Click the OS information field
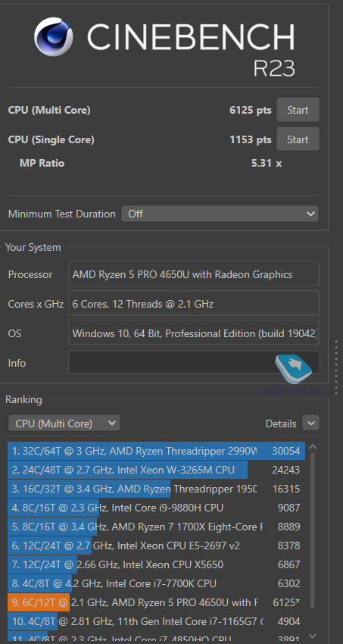343x644 pixels. [x=194, y=333]
